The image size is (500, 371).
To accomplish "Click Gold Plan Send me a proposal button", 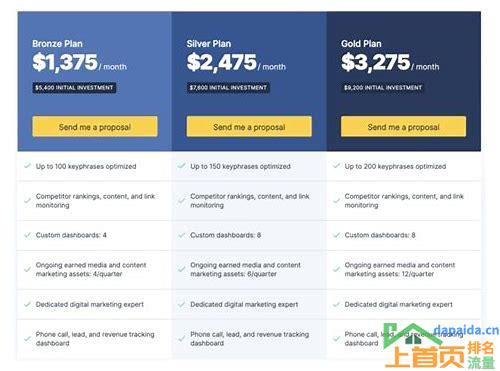I will pos(403,126).
